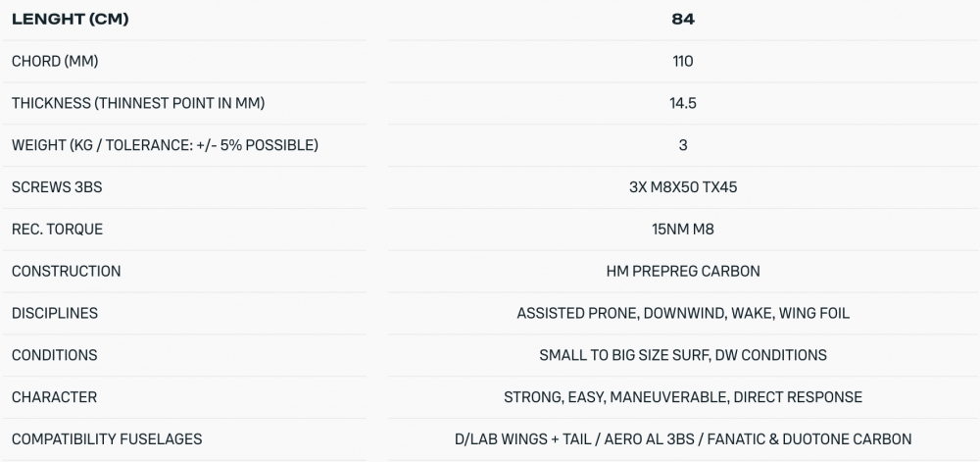The height and width of the screenshot is (462, 980).
Task: Click the 15NM M8 torque value
Action: point(683,230)
